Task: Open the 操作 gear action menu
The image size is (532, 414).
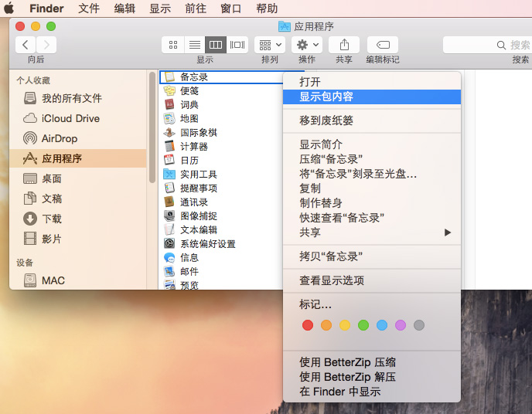Action: (307, 45)
